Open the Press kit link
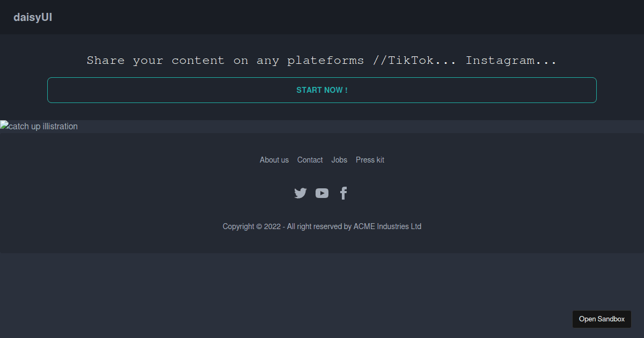Screen dimensions: 644x338 pyautogui.click(x=370, y=160)
